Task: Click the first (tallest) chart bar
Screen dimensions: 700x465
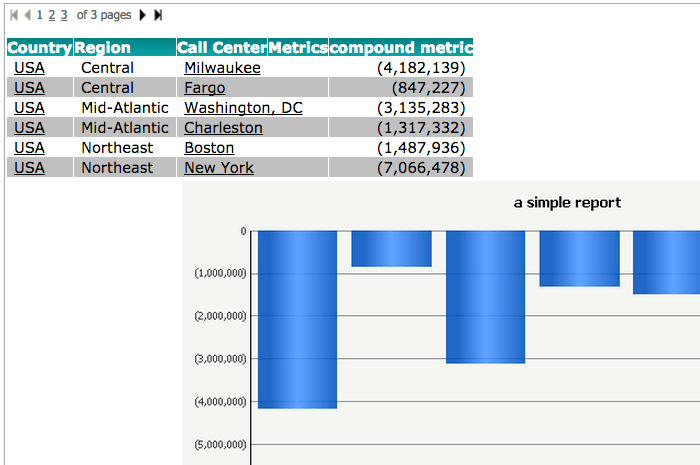Action: (x=297, y=320)
